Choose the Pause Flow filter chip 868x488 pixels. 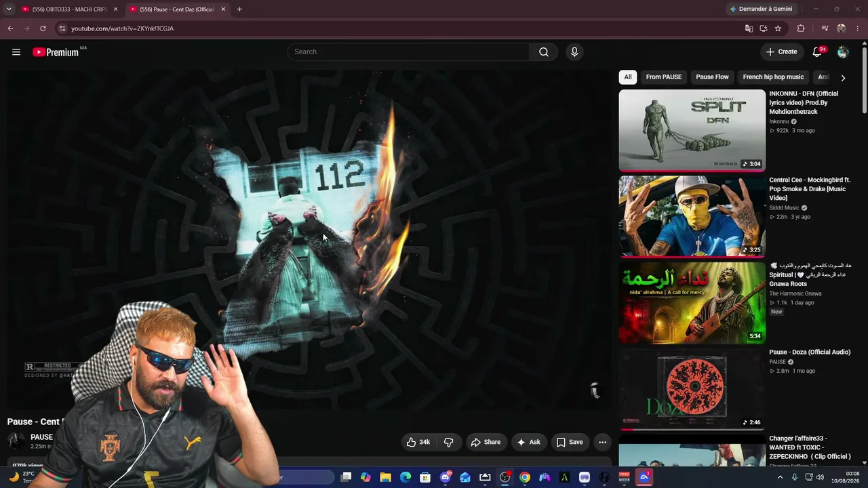(x=712, y=77)
